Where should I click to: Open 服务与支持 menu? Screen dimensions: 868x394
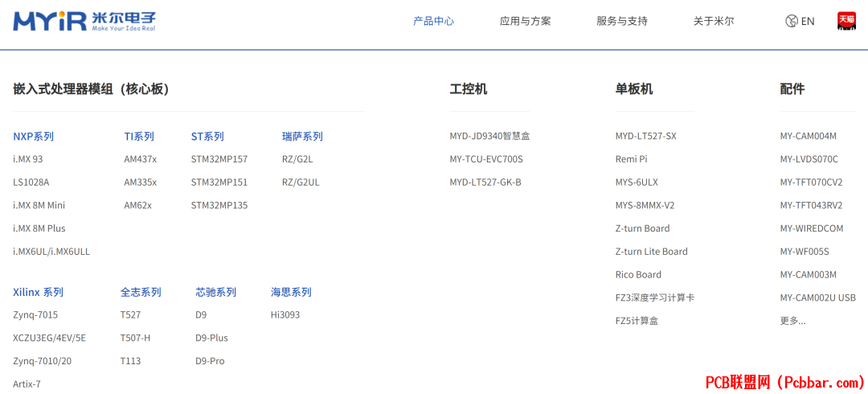pos(622,21)
